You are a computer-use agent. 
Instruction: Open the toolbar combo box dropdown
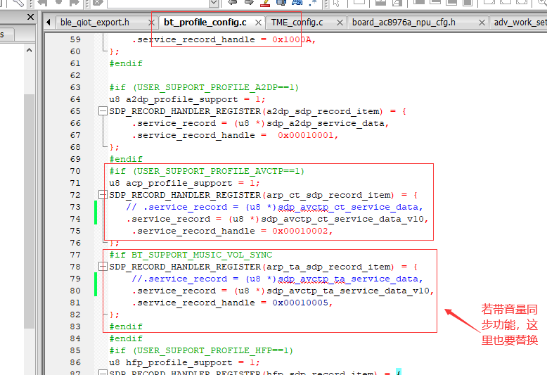[x=214, y=3]
